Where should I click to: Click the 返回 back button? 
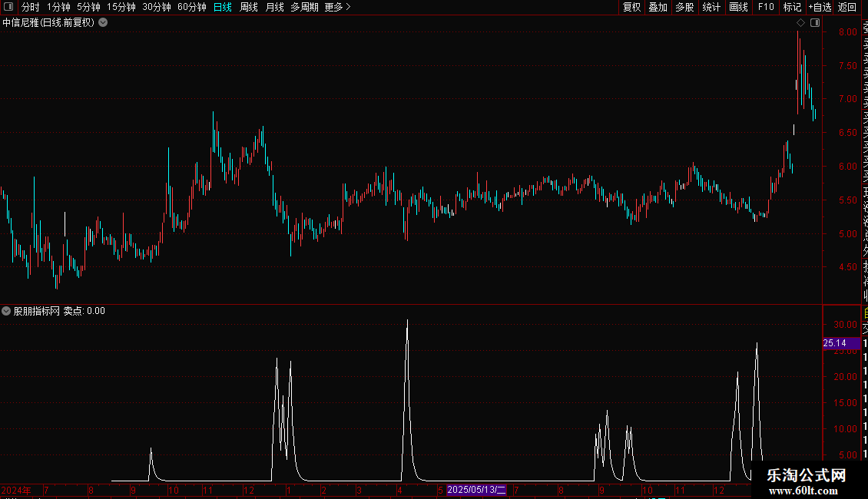847,7
